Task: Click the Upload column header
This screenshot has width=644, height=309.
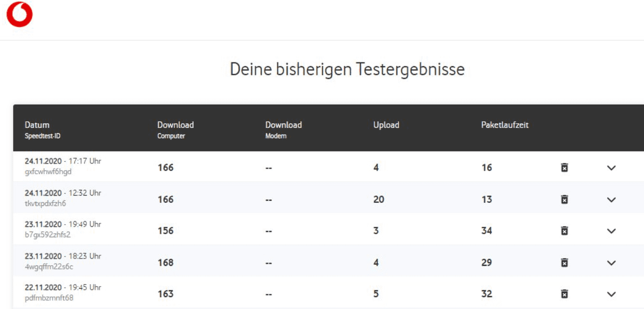Action: click(x=386, y=125)
